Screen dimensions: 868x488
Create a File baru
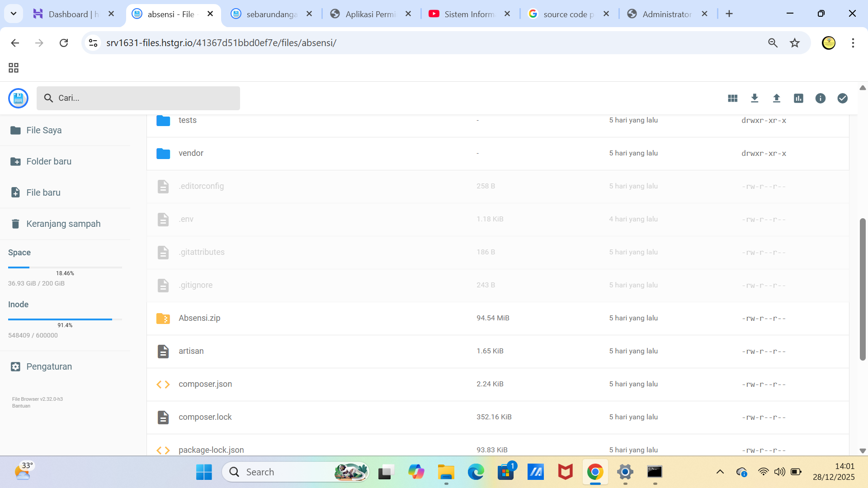43,192
